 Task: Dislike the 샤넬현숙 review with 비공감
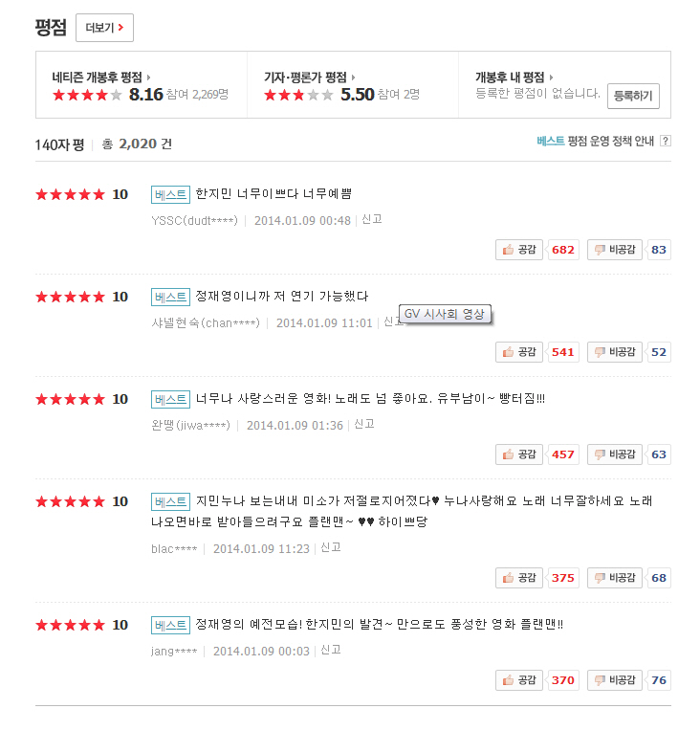click(x=614, y=352)
